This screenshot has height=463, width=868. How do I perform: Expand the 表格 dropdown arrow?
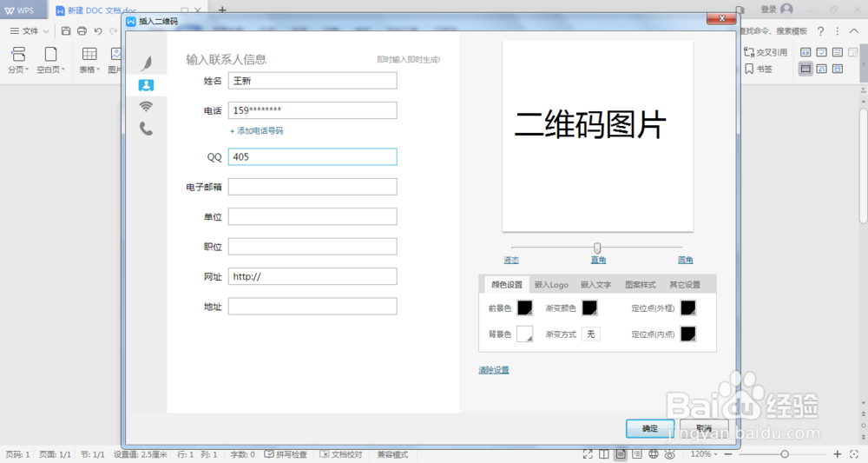[98, 69]
